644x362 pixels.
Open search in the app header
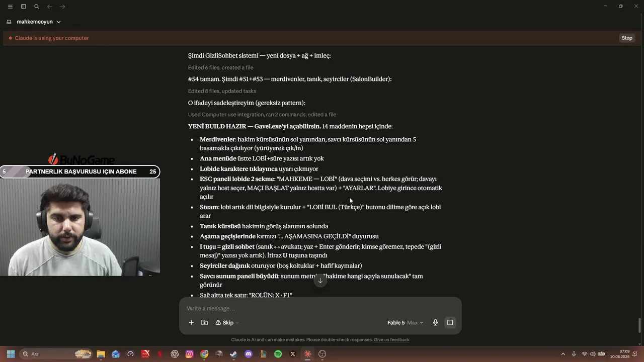pyautogui.click(x=37, y=7)
